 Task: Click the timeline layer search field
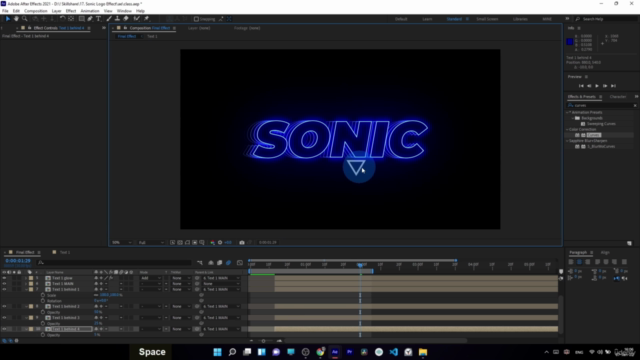click(x=114, y=263)
